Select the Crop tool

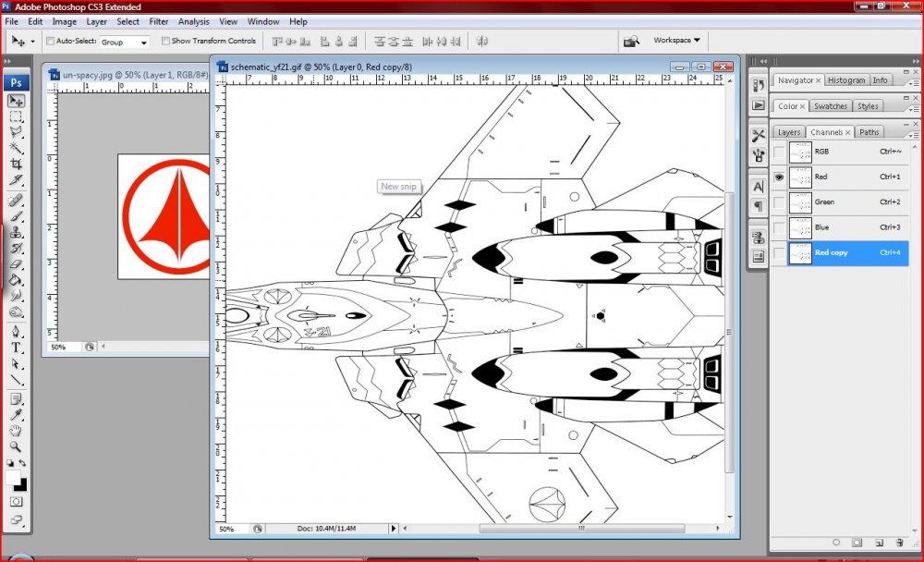coord(16,164)
